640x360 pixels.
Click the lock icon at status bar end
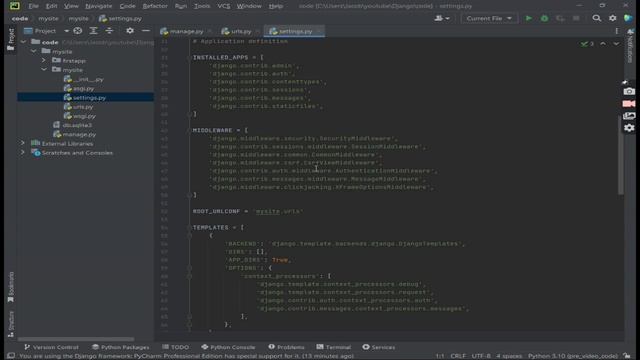(x=627, y=356)
